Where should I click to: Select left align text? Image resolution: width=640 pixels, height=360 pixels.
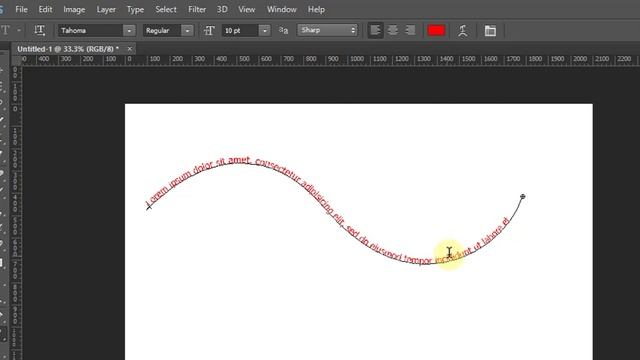tap(375, 30)
